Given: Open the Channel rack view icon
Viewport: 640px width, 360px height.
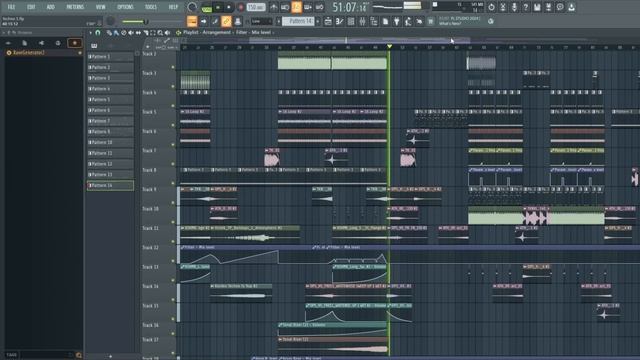Looking at the screenshot, I should [x=351, y=21].
